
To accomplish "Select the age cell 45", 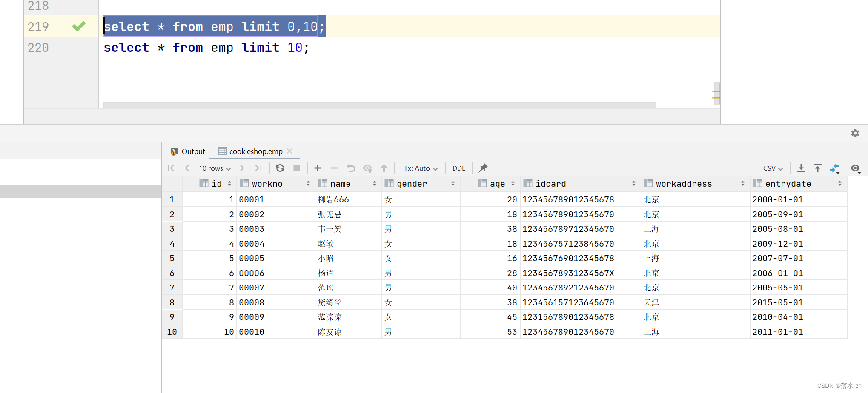I will [490, 317].
